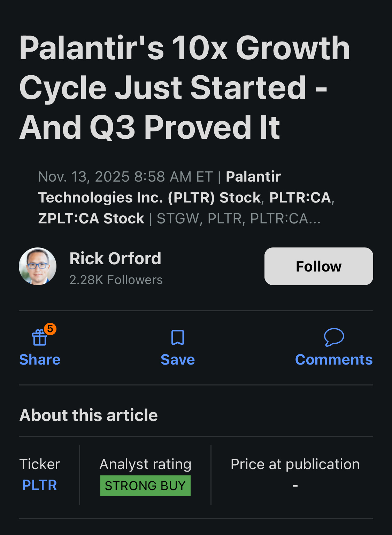The image size is (392, 535).
Task: Click the green STRONG BUY rating badge
Action: coord(145,486)
